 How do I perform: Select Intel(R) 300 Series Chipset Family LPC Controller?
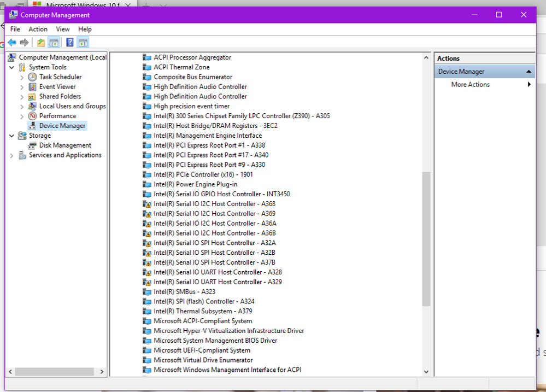(242, 116)
